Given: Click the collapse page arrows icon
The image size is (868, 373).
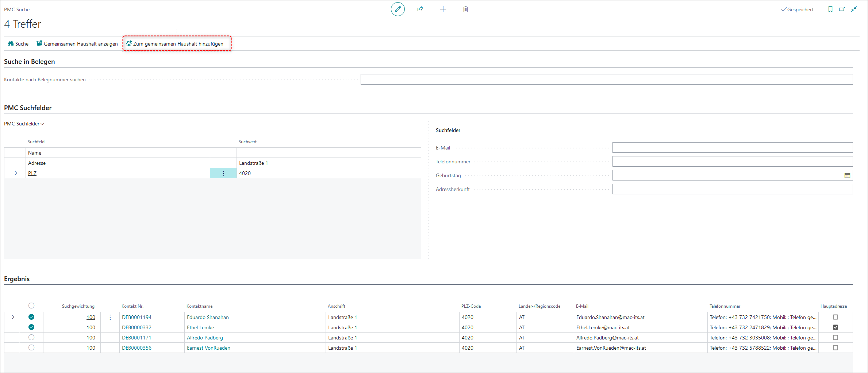Looking at the screenshot, I should point(854,9).
